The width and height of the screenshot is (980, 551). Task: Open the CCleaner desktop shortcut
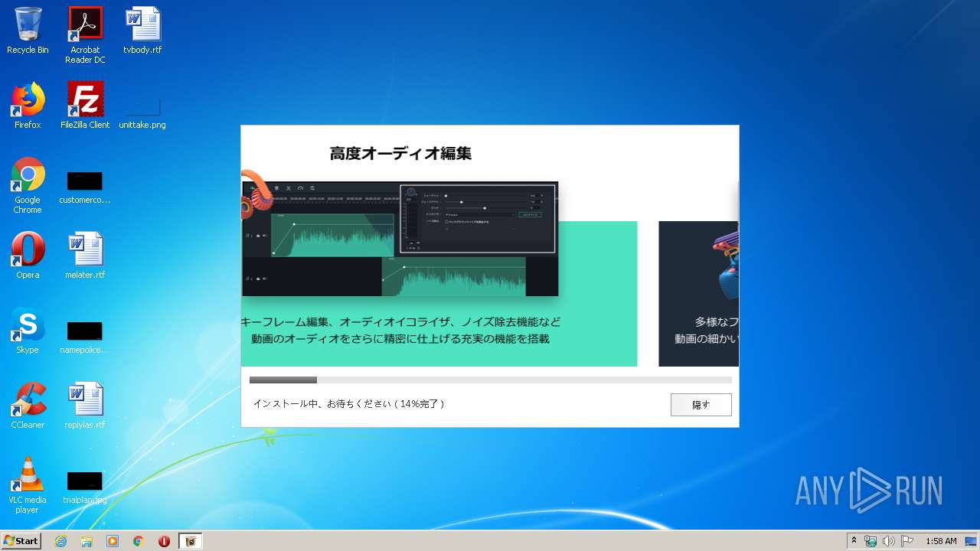coord(28,406)
